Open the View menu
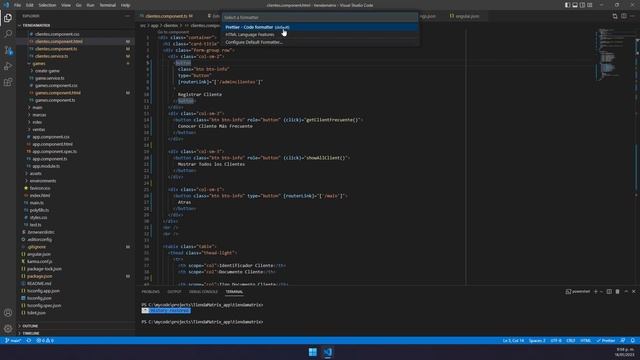The image size is (640, 360). [66, 5]
